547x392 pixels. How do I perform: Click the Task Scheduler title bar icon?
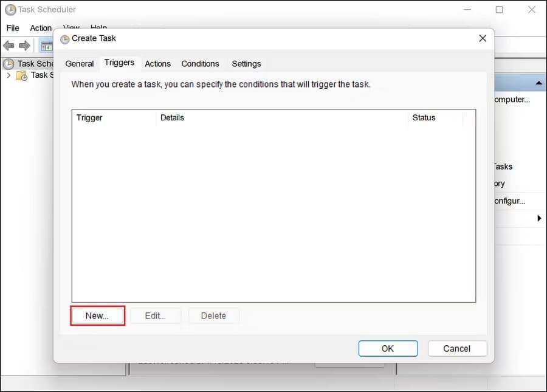(10, 10)
